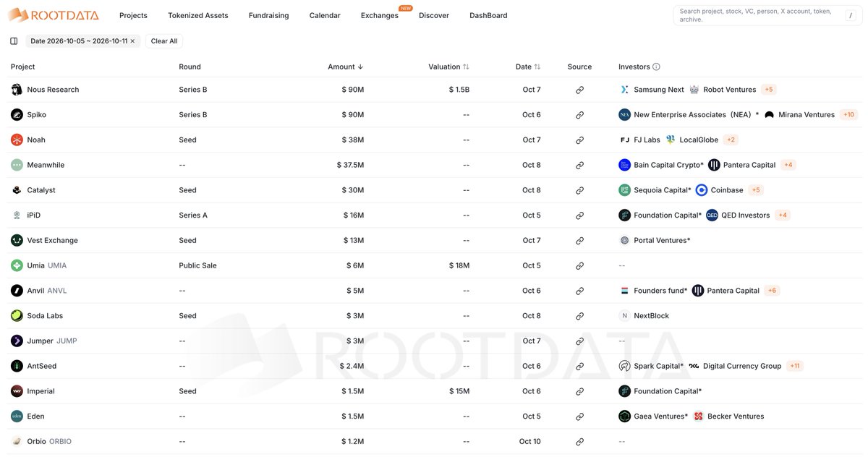The image size is (868, 457).
Task: Open the Portal Ventures investor link
Action: point(662,240)
